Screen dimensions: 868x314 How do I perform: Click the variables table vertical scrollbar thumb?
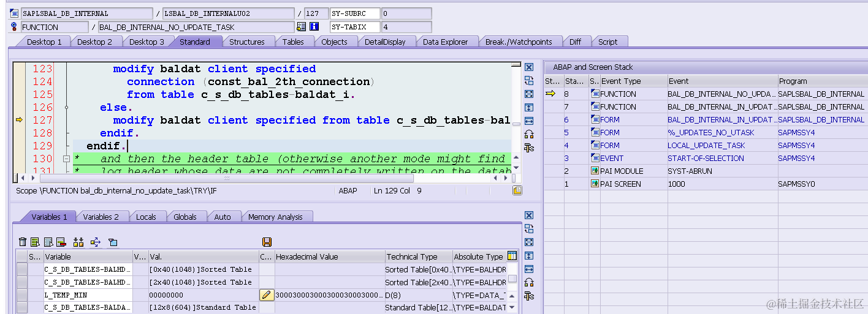[x=512, y=279]
